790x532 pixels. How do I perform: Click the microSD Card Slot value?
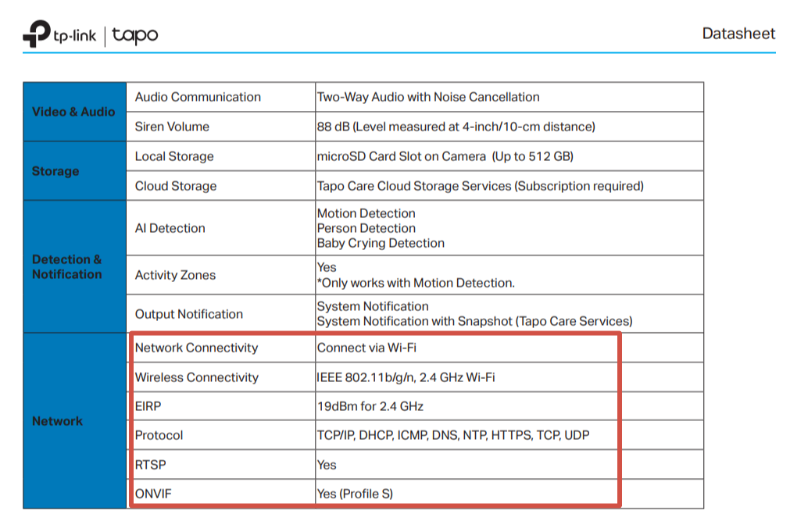click(x=445, y=156)
